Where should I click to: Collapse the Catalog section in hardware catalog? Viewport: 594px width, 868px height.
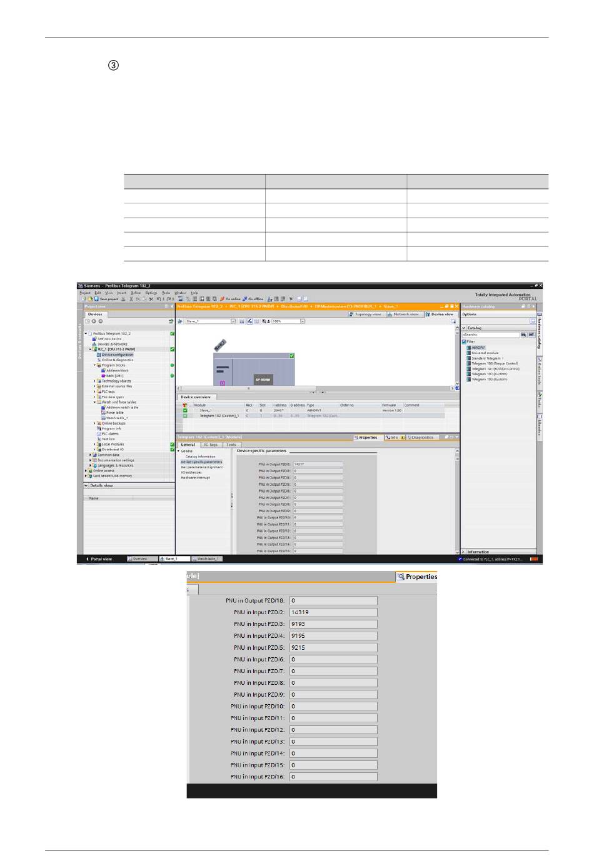pos(464,328)
